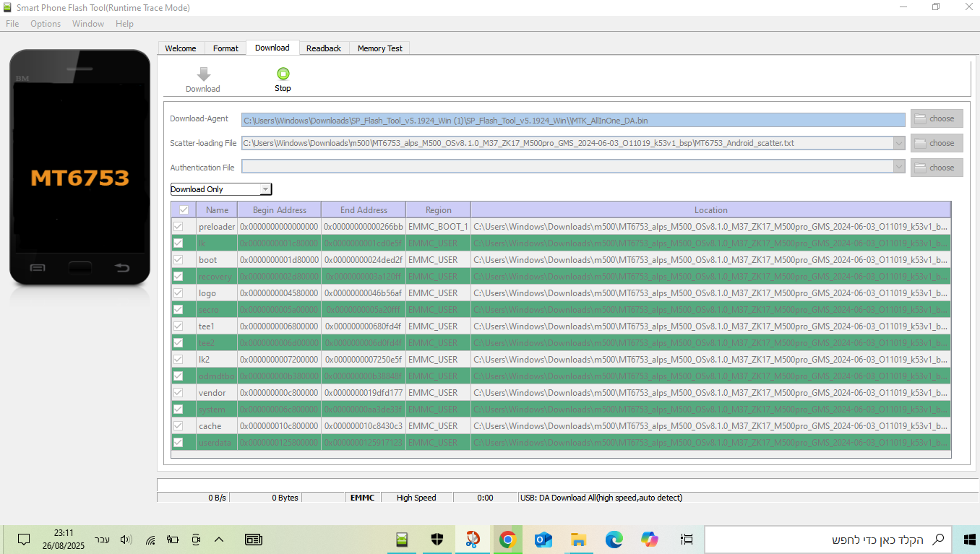Switch to the Memory Test tab
The height and width of the screenshot is (554, 980).
(380, 48)
